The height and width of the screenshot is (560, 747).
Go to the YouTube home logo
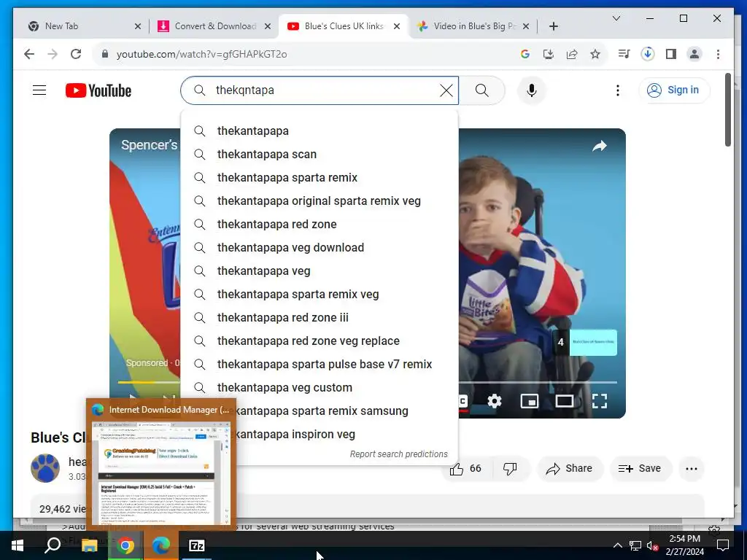pyautogui.click(x=98, y=90)
